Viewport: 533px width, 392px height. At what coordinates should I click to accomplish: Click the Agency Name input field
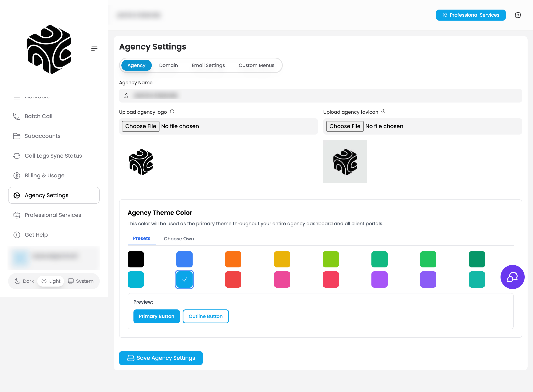tap(320, 96)
